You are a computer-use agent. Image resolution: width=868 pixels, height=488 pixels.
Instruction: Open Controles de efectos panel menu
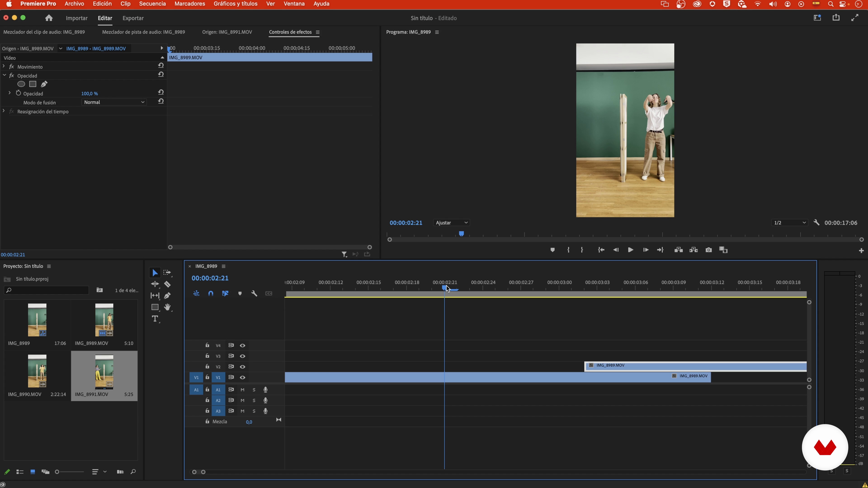317,32
